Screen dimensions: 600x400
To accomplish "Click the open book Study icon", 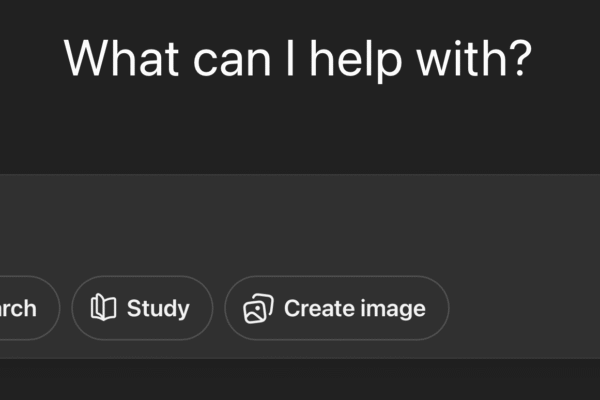I will (x=104, y=308).
